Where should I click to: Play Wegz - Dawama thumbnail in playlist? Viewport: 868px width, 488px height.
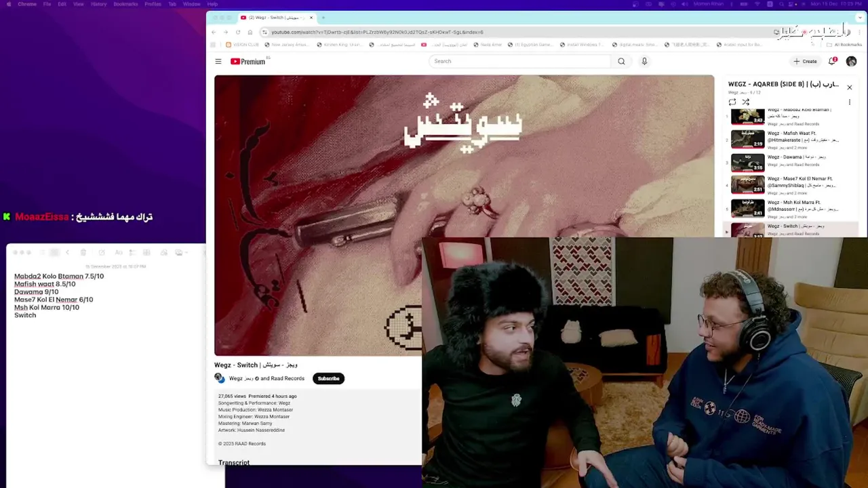click(x=747, y=161)
